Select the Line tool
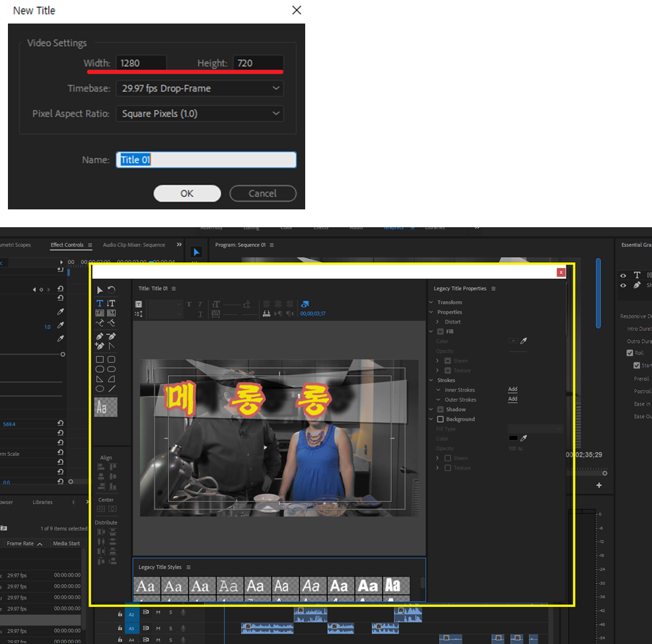 [112, 389]
